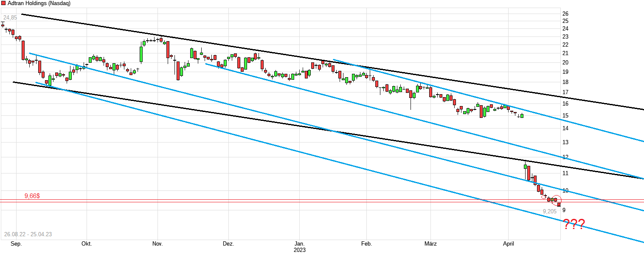The width and height of the screenshot is (644, 260).
Task: Select the 24,85 price marker cross
Action: click(x=3, y=25)
